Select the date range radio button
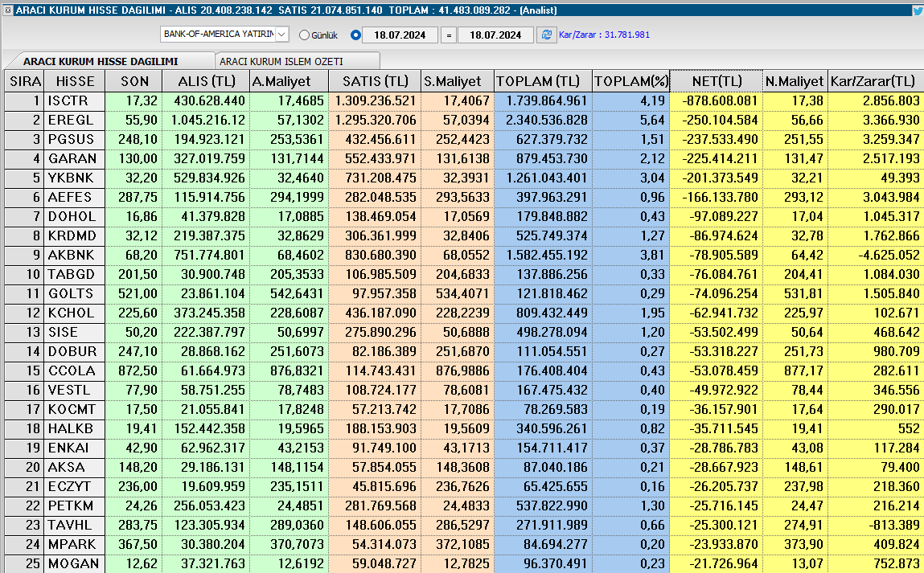This screenshot has width=924, height=573. [355, 35]
